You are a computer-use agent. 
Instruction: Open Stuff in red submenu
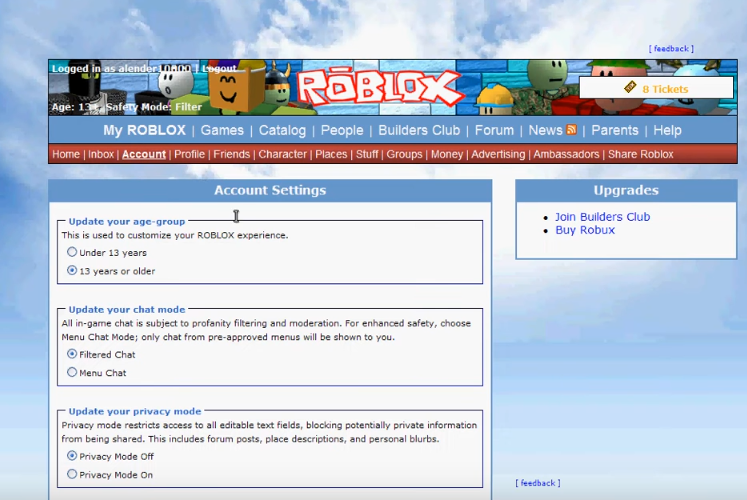click(x=367, y=154)
